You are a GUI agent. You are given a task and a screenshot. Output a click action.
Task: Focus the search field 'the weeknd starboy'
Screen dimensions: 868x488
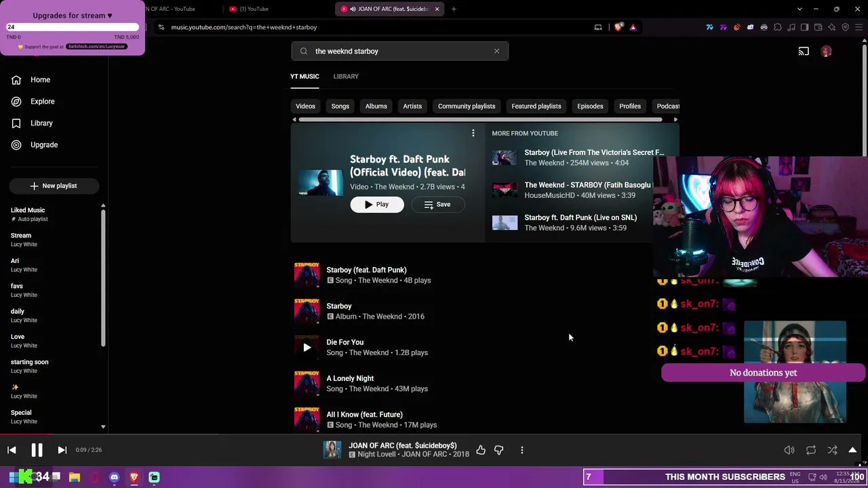400,51
